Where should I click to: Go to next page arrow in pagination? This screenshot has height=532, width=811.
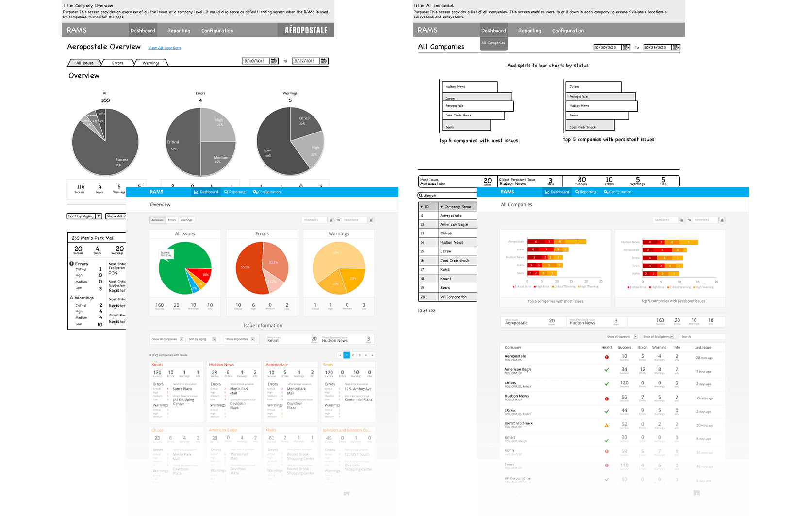tap(372, 355)
